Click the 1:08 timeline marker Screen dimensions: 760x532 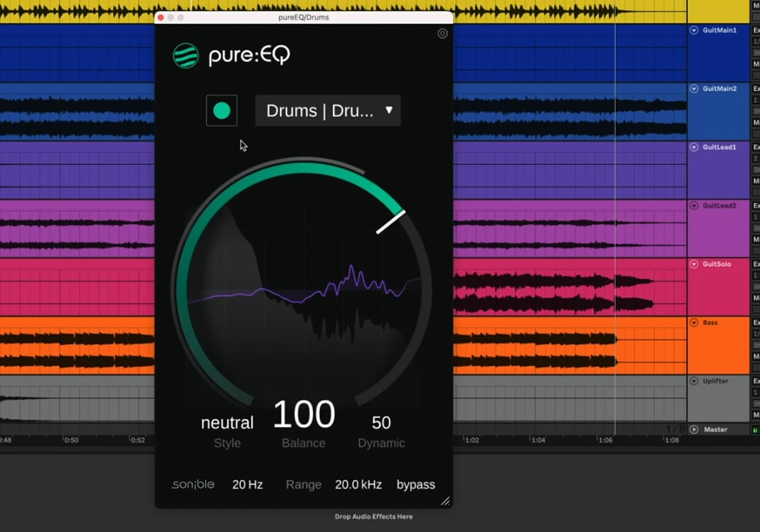[x=672, y=440]
